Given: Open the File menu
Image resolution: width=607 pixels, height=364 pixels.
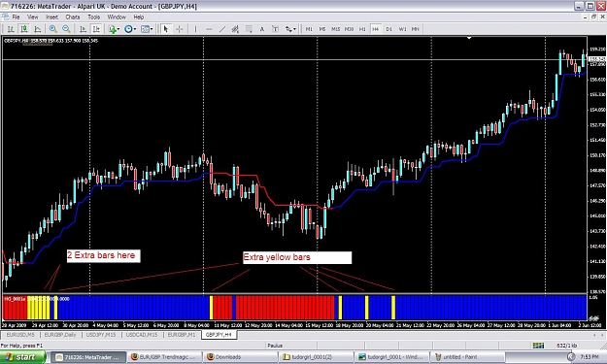Looking at the screenshot, I should click(16, 17).
